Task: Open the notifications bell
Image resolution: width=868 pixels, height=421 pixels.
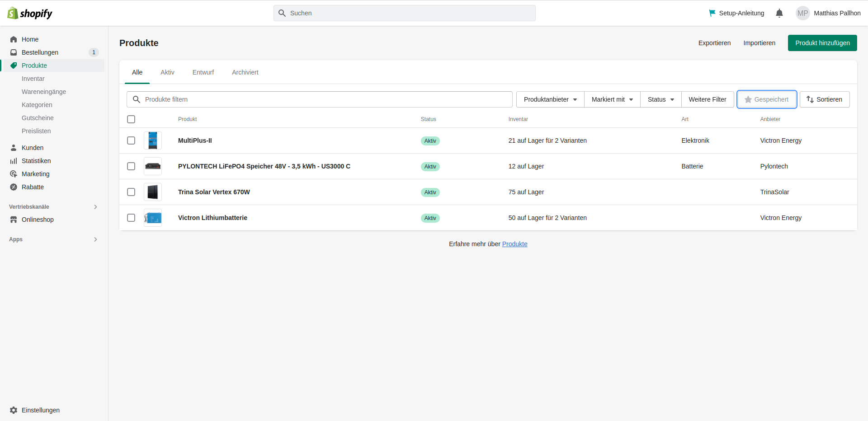Action: tap(779, 13)
